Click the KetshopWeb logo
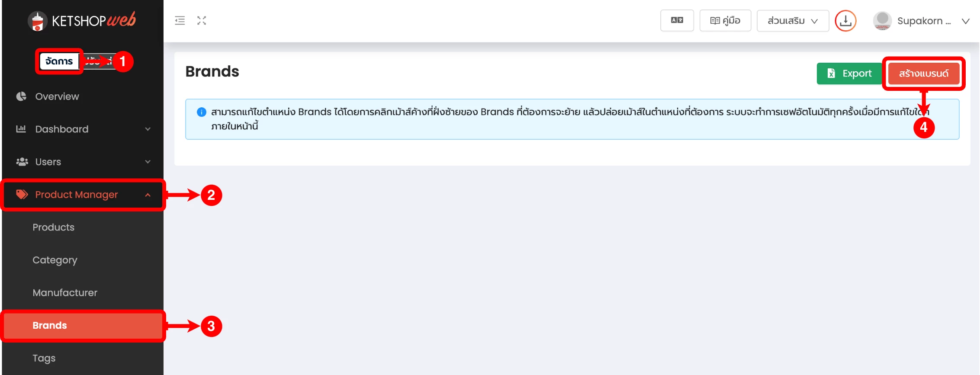The width and height of the screenshot is (980, 375). (82, 21)
